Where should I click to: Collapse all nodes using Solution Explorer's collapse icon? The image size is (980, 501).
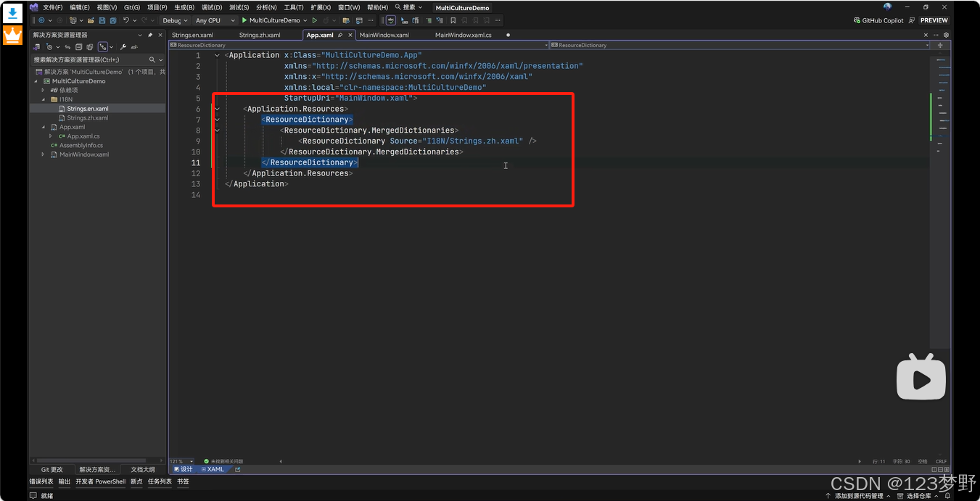click(79, 46)
